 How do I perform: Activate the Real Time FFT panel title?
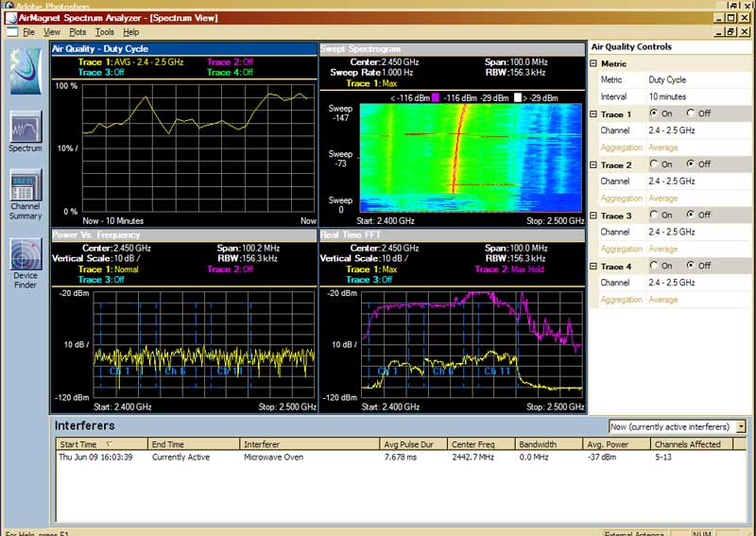[453, 235]
